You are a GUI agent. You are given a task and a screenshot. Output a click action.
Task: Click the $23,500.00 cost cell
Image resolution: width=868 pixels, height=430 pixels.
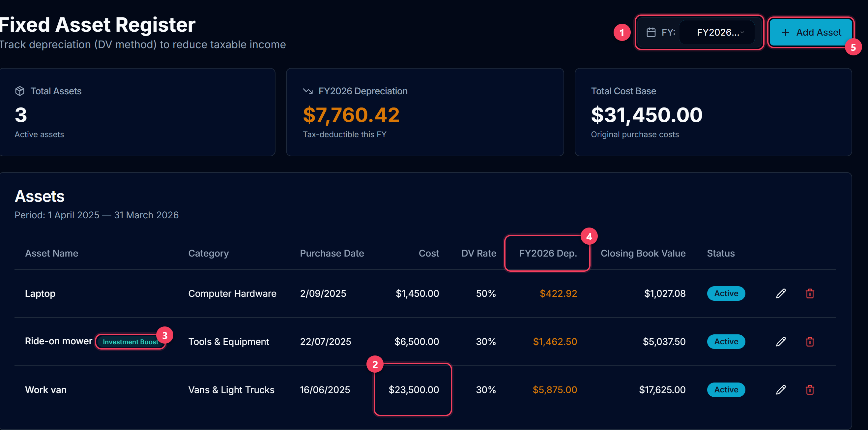tap(414, 390)
